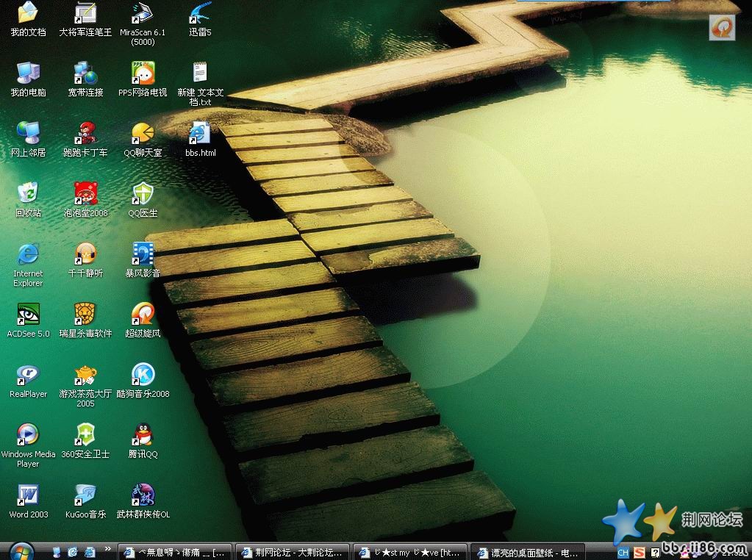Image resolution: width=752 pixels, height=560 pixels.
Task: Switch to 荆网论坛 taskbar window
Action: tap(293, 552)
